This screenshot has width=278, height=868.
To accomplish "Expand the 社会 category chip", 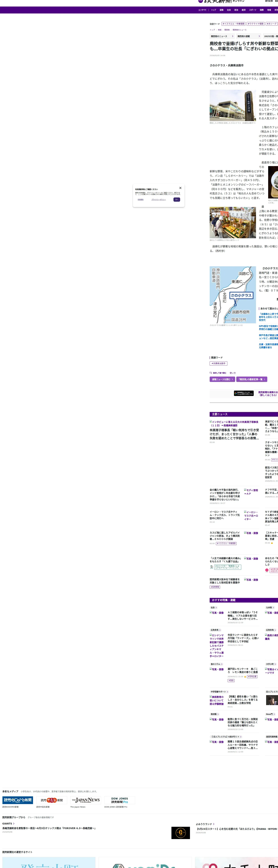I will pos(214,608).
